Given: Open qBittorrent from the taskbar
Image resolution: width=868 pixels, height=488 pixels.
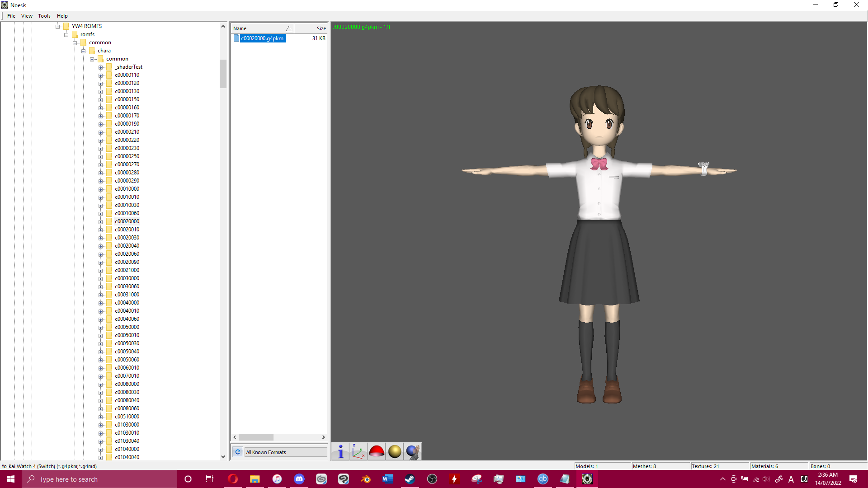Looking at the screenshot, I should click(x=543, y=479).
